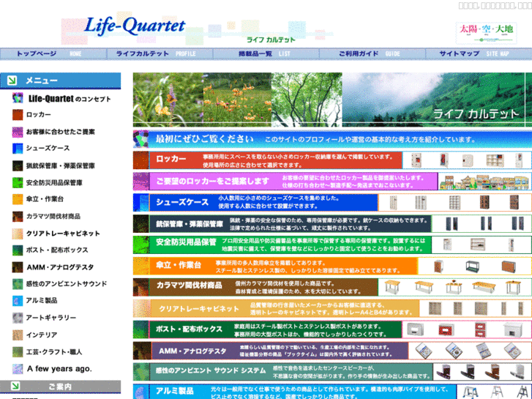Click the first tester thumbnail in AMM row

click(424, 351)
